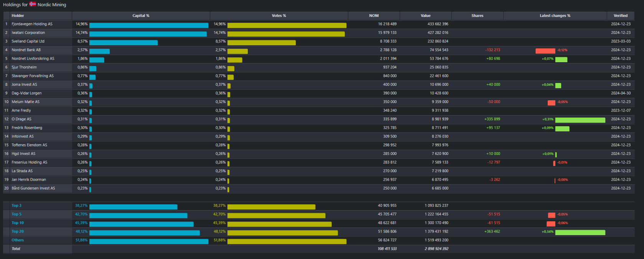Click the verified date 2024-04-30
This screenshot has width=644, height=259.
coord(621,93)
